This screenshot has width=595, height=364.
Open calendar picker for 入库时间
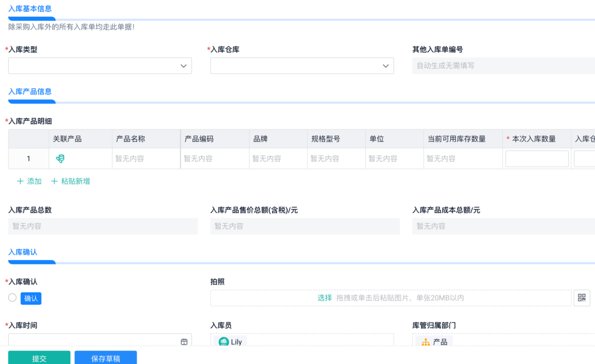pyautogui.click(x=184, y=342)
